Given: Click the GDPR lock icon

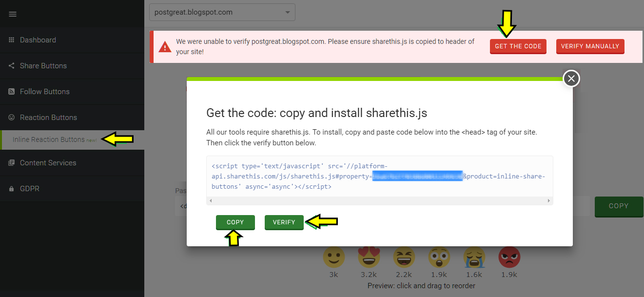Looking at the screenshot, I should pos(12,189).
